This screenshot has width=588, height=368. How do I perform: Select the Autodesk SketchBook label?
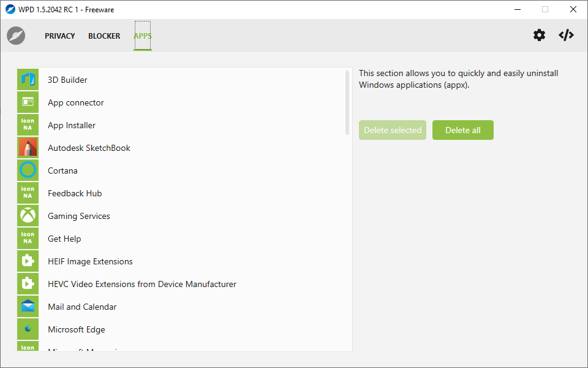point(89,148)
